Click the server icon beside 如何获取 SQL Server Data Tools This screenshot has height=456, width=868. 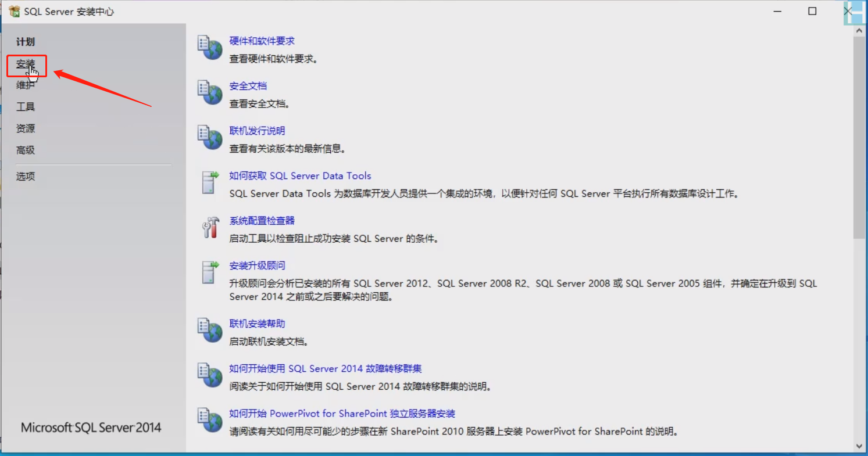point(210,182)
